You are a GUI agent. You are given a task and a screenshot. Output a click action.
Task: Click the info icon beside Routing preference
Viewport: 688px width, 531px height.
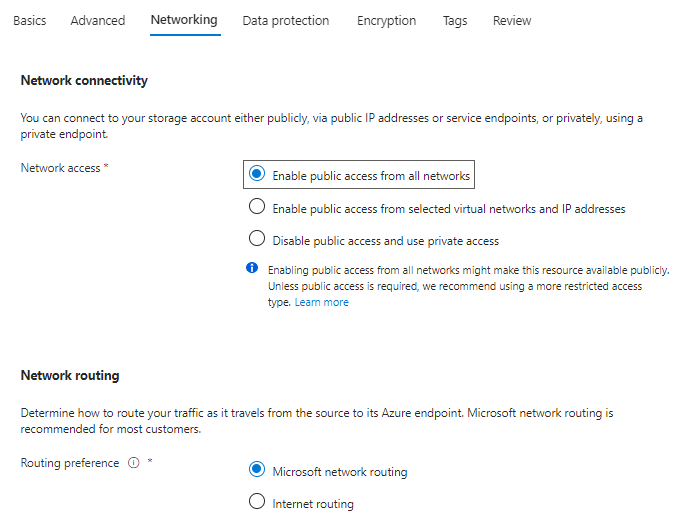[133, 464]
